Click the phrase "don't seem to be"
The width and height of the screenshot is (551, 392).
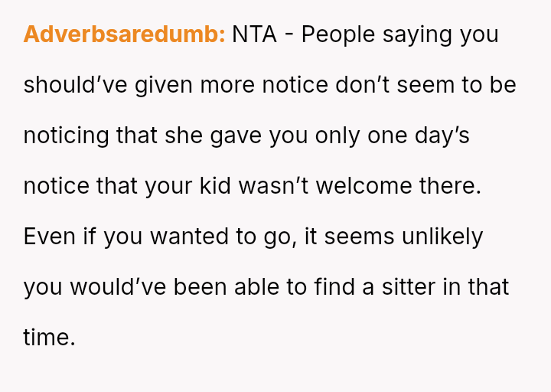[425, 85]
